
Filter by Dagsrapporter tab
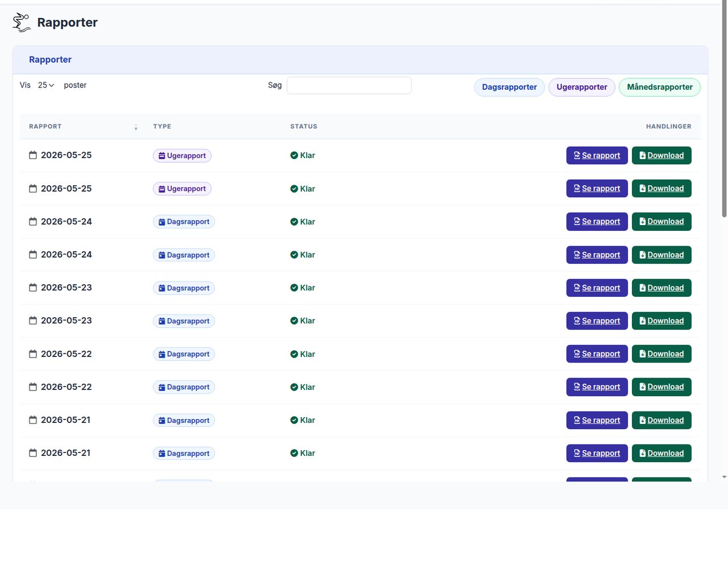coord(510,87)
